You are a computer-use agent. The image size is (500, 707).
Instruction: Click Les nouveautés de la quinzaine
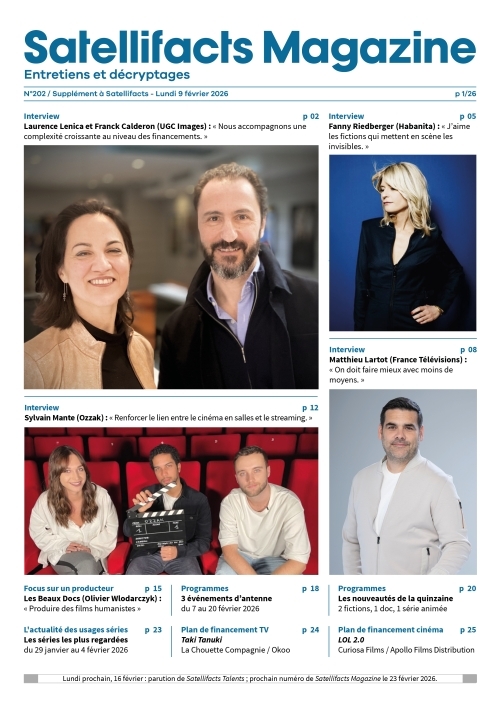coord(395,599)
